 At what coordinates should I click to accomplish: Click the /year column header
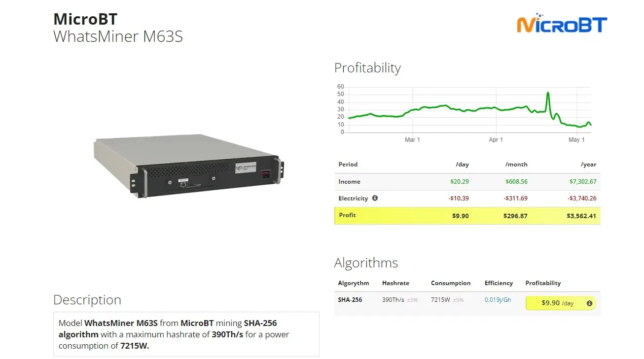coord(588,164)
